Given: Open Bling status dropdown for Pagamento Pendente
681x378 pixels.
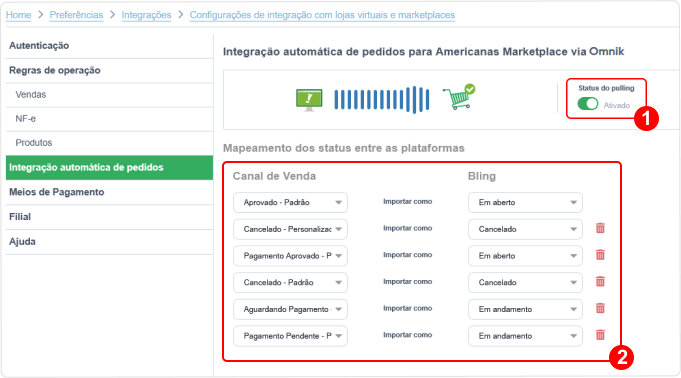Looking at the screenshot, I should 525,336.
